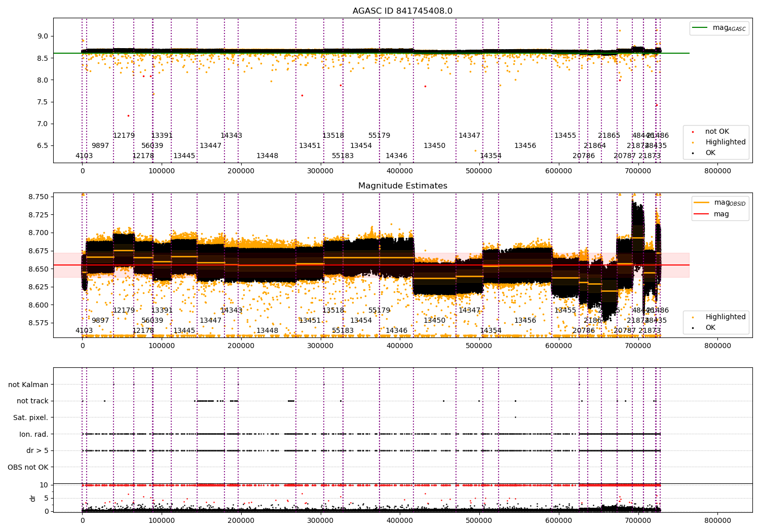The height and width of the screenshot is (532, 760).
Task: Click the 9.0 y-axis tick of top plot
Action: [43, 36]
